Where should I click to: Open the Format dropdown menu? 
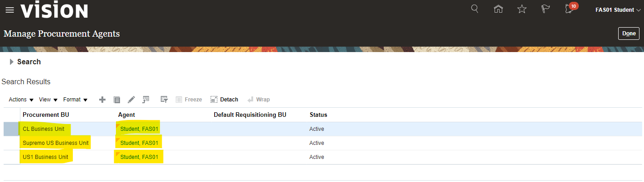tap(75, 100)
